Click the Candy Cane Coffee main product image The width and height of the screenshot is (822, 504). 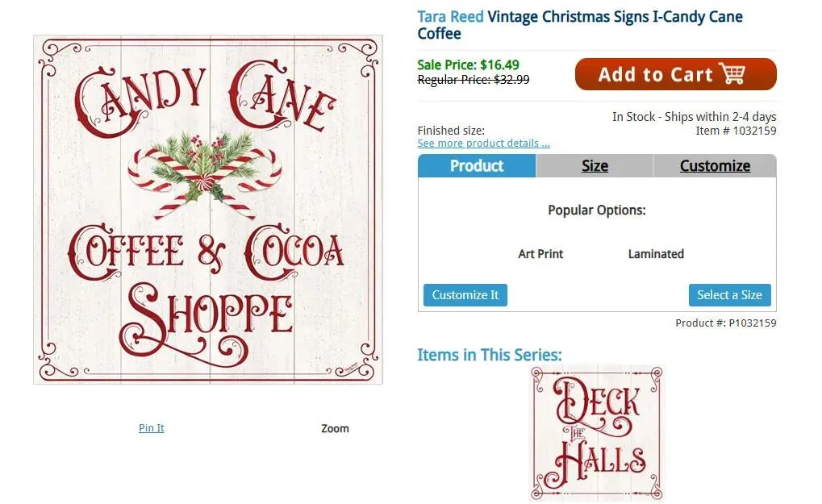[208, 210]
